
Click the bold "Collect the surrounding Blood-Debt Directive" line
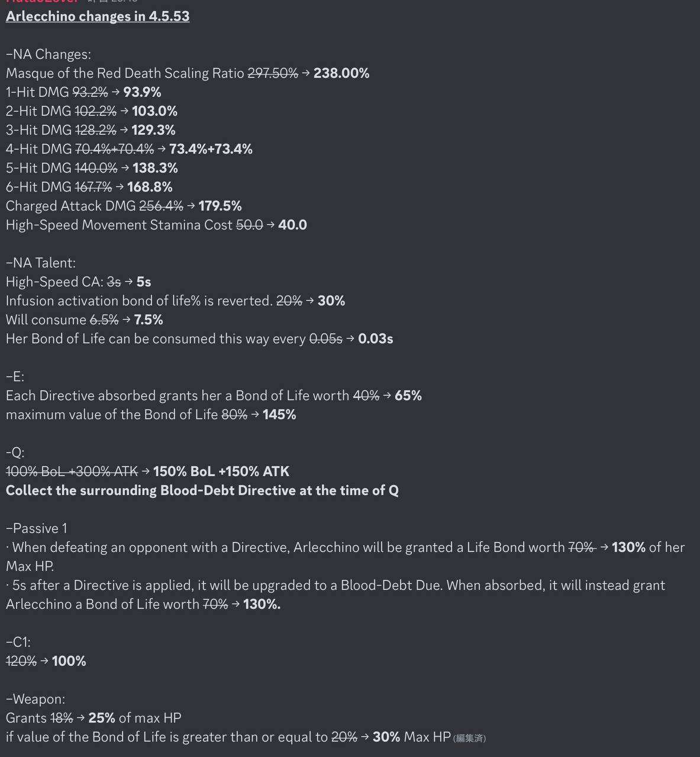tap(202, 490)
